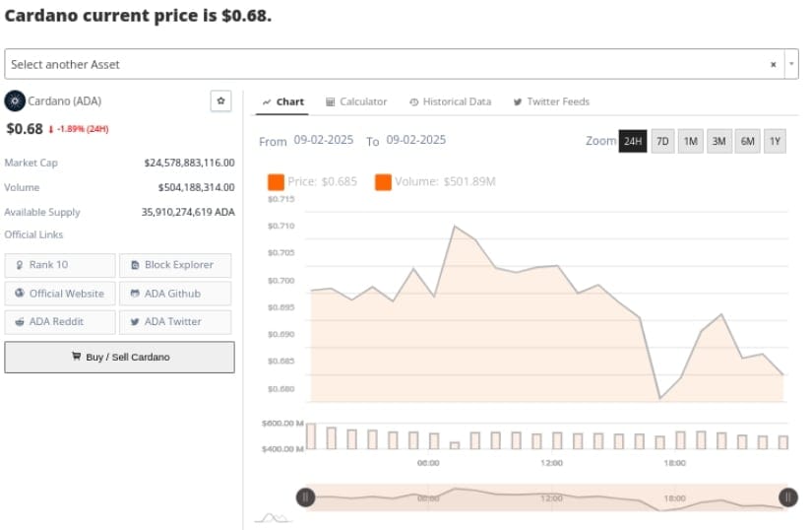
Task: Click the Cardano (ADA) coin logo
Action: point(15,100)
